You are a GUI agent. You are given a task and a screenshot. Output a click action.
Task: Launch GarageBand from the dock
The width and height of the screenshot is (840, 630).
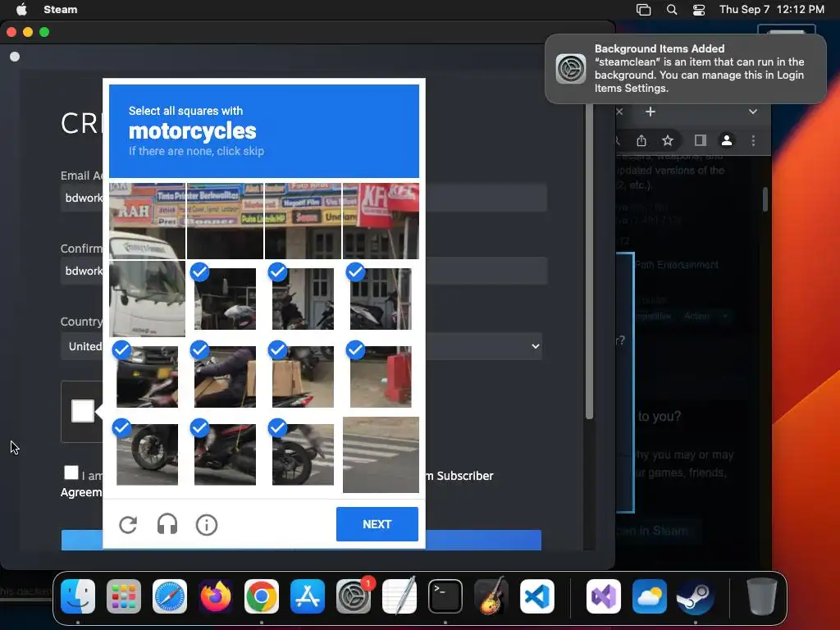click(x=491, y=596)
